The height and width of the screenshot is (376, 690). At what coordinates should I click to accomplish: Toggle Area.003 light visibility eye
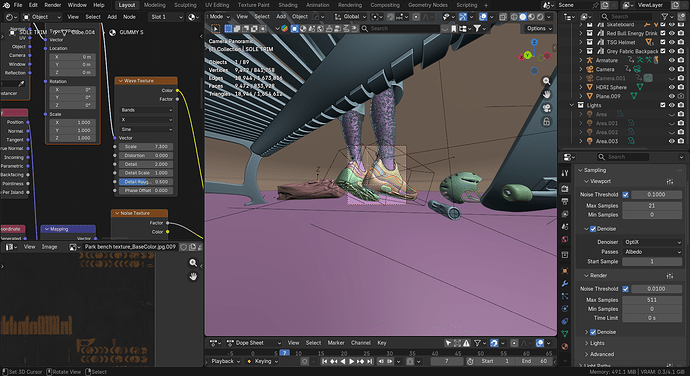672,141
